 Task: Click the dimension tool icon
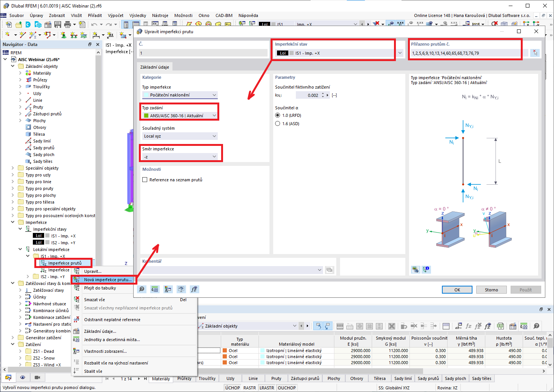96,35
